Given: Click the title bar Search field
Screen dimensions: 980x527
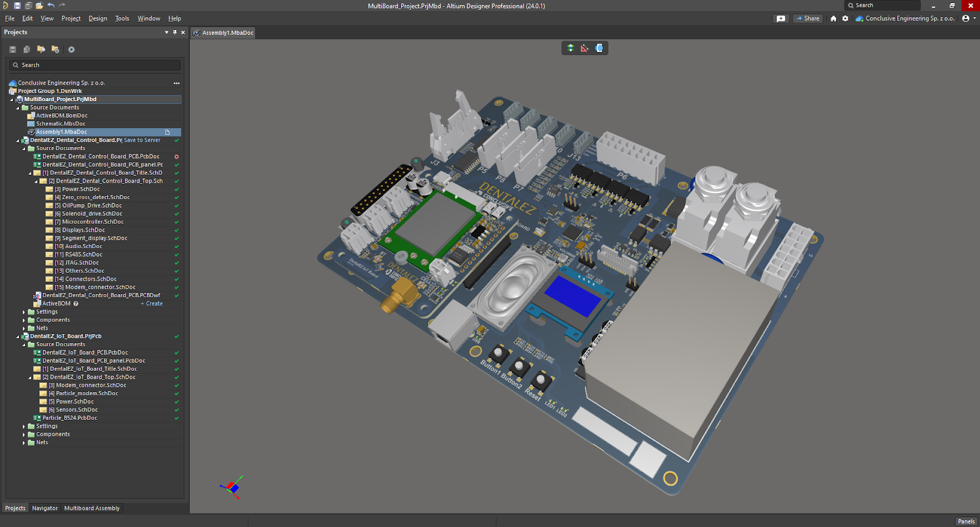Looking at the screenshot, I should pyautogui.click(x=882, y=6).
